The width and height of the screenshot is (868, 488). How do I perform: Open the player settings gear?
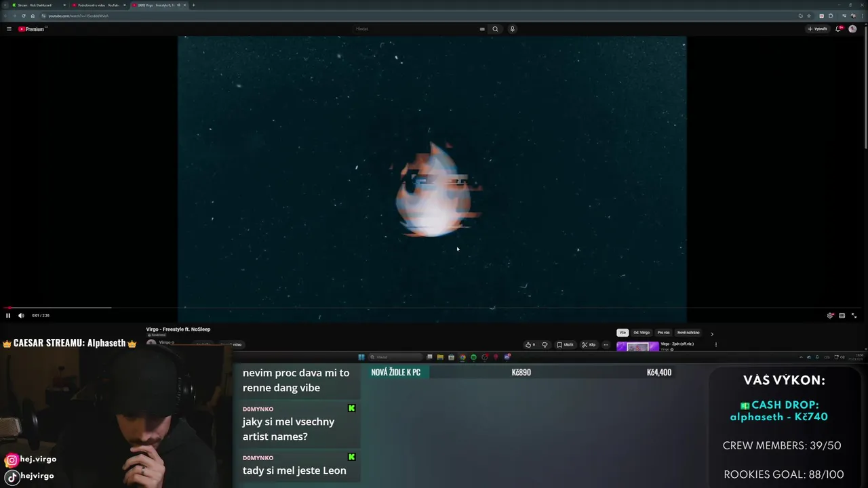coord(830,315)
